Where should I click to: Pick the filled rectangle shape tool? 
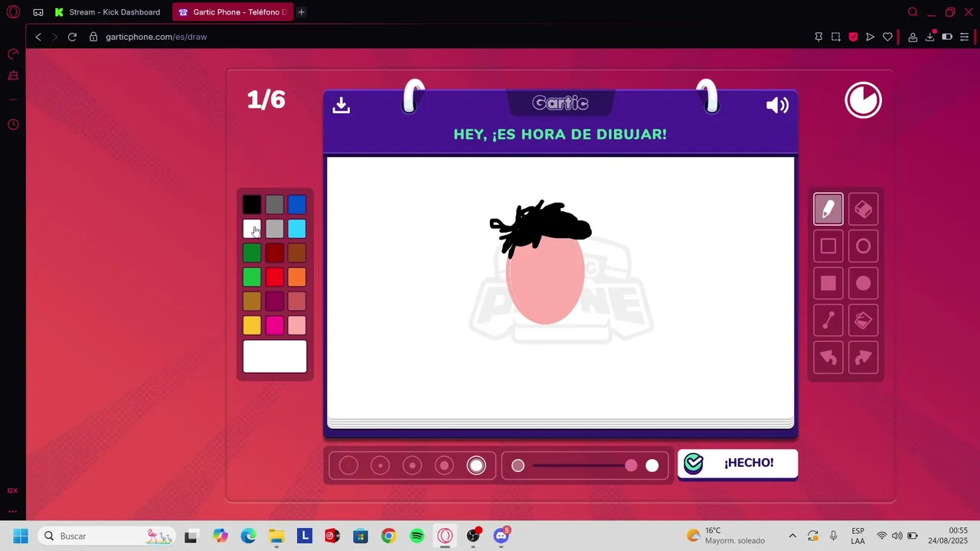pyautogui.click(x=828, y=283)
